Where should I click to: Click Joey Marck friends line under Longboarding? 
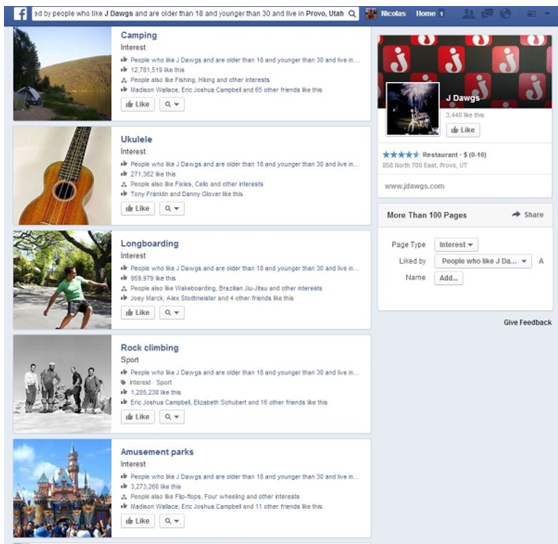click(212, 299)
